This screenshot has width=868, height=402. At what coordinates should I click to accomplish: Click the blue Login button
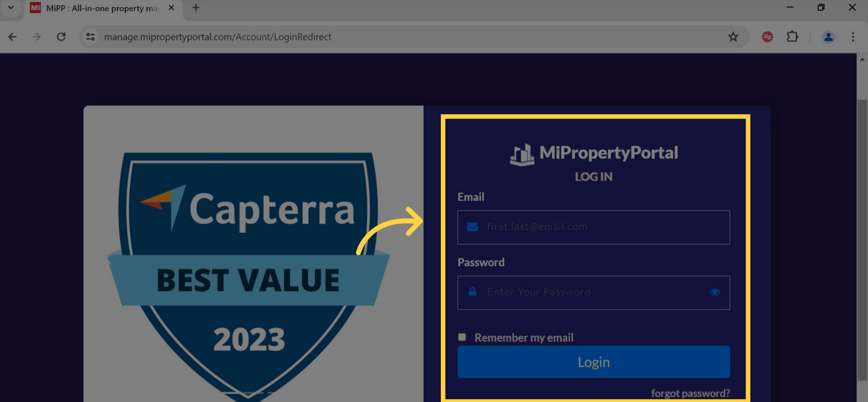coord(593,362)
